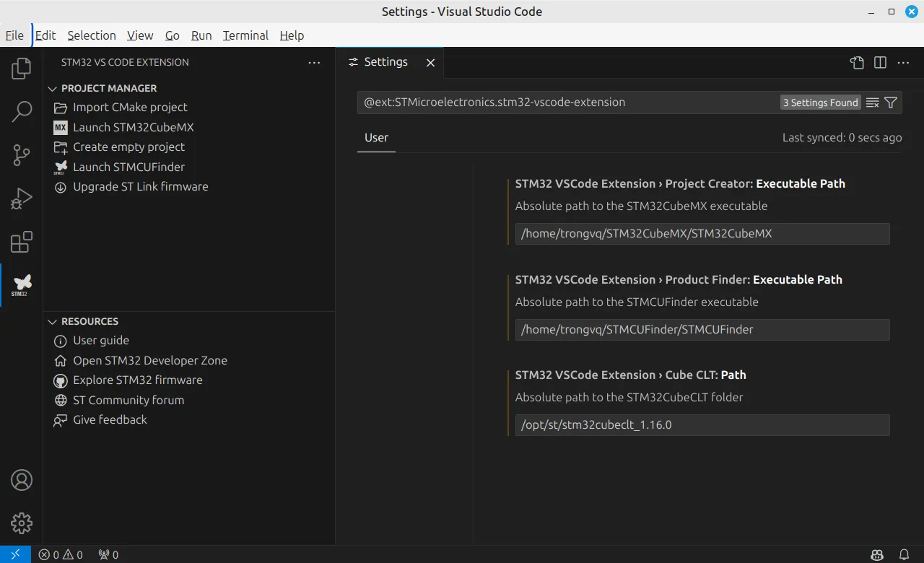Select the User settings scope tab
Screen dimensions: 924x563
tap(376, 138)
